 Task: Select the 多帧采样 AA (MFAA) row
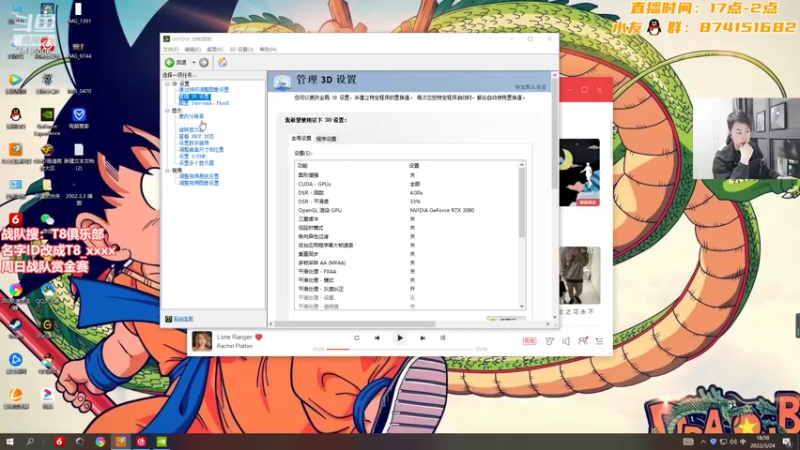coord(407,263)
